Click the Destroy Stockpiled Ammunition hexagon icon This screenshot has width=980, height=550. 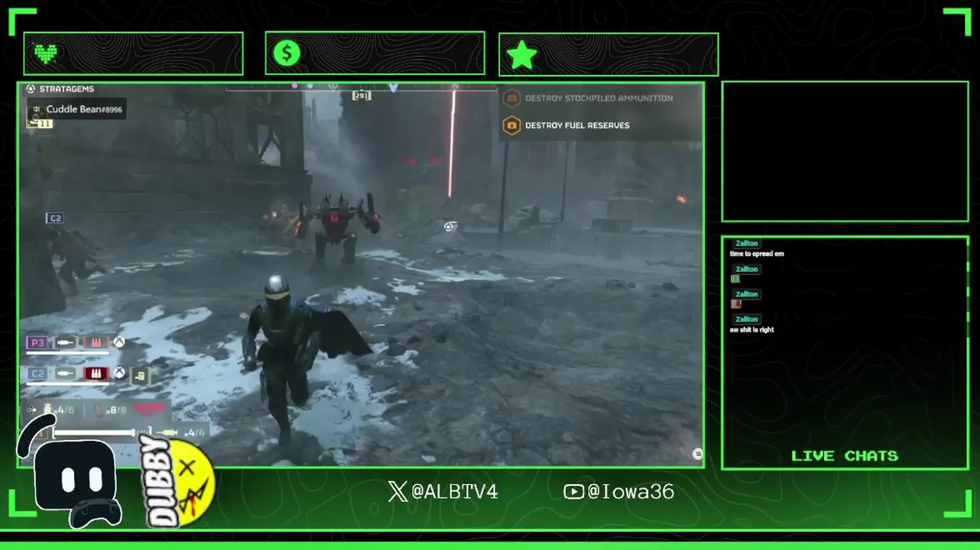[x=511, y=99]
